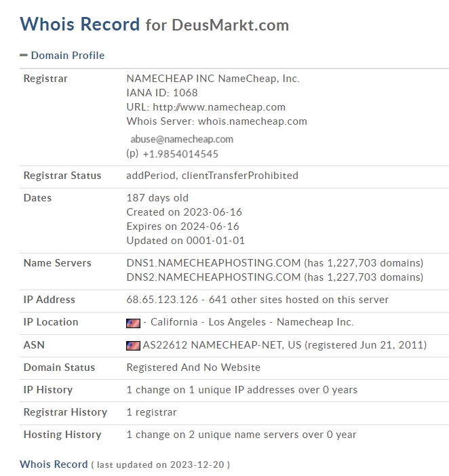Click the IP Address row label
This screenshot has width=449, height=476.
[50, 300]
